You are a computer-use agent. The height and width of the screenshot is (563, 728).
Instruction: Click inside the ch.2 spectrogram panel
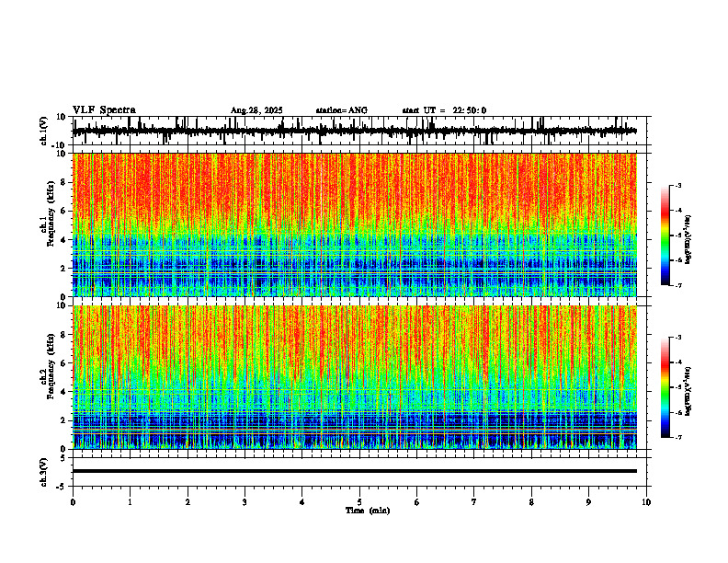click(x=354, y=377)
